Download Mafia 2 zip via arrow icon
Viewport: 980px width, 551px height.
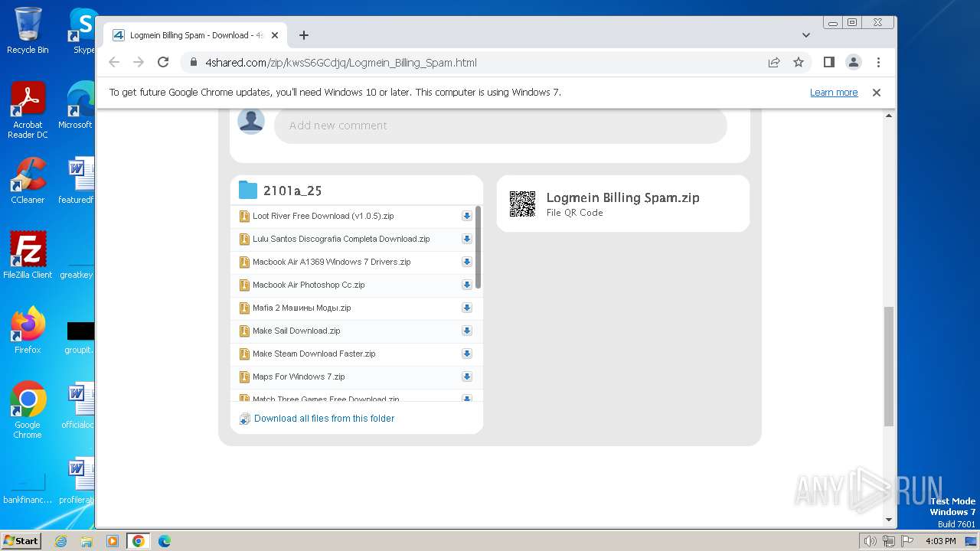tap(467, 308)
